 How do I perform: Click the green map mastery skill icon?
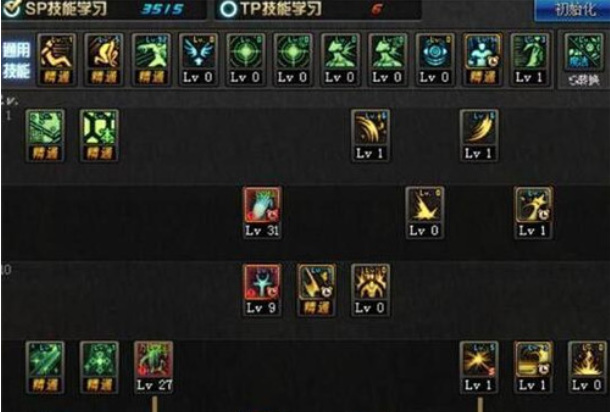[45, 135]
